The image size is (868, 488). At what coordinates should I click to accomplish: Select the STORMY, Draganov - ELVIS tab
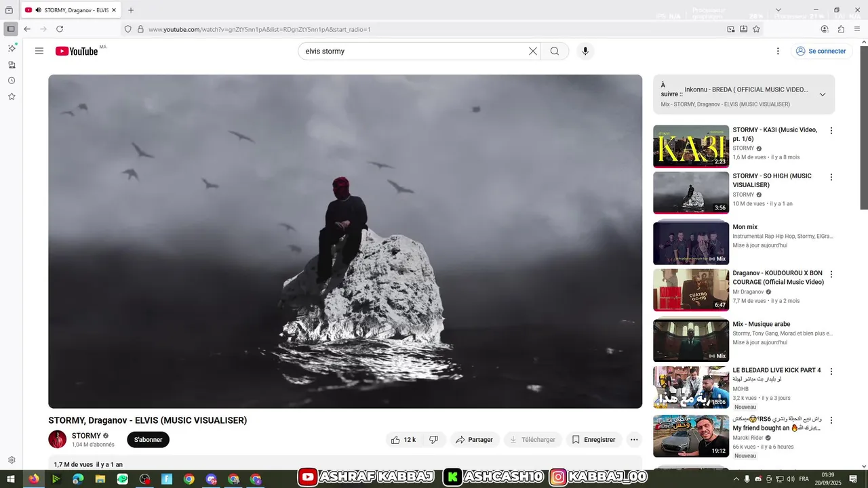(70, 10)
